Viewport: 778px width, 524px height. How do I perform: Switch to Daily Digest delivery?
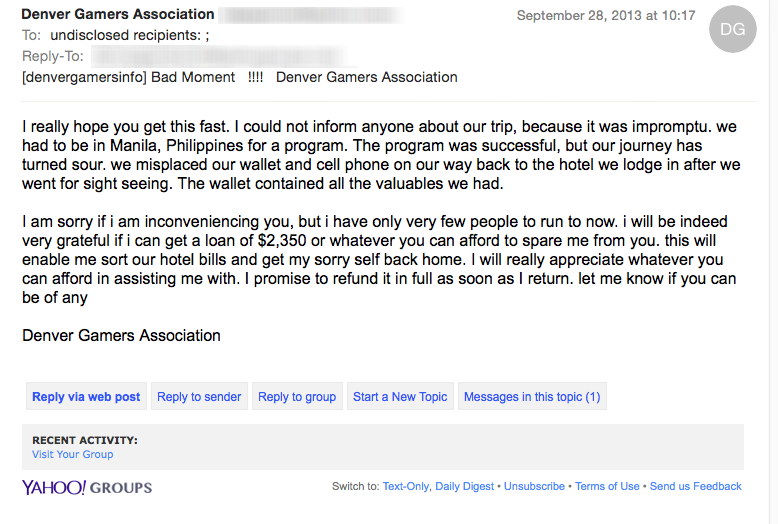coord(464,486)
